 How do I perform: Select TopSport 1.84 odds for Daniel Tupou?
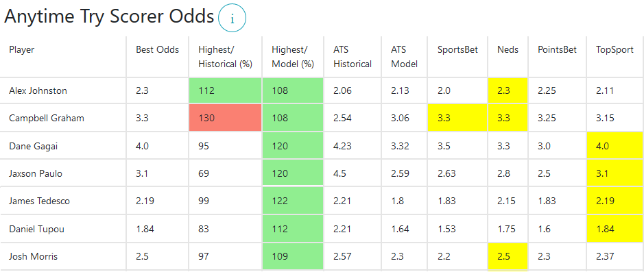tap(615, 229)
